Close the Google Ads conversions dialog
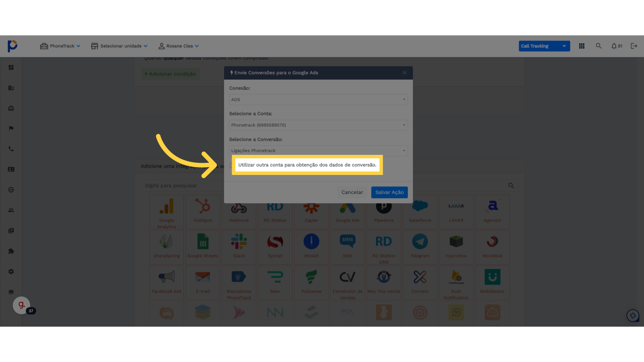Image resolution: width=644 pixels, height=362 pixels. [405, 73]
